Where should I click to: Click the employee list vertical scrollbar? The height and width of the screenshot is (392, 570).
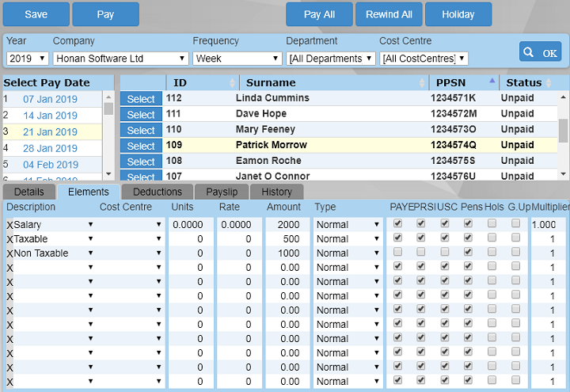click(563, 131)
